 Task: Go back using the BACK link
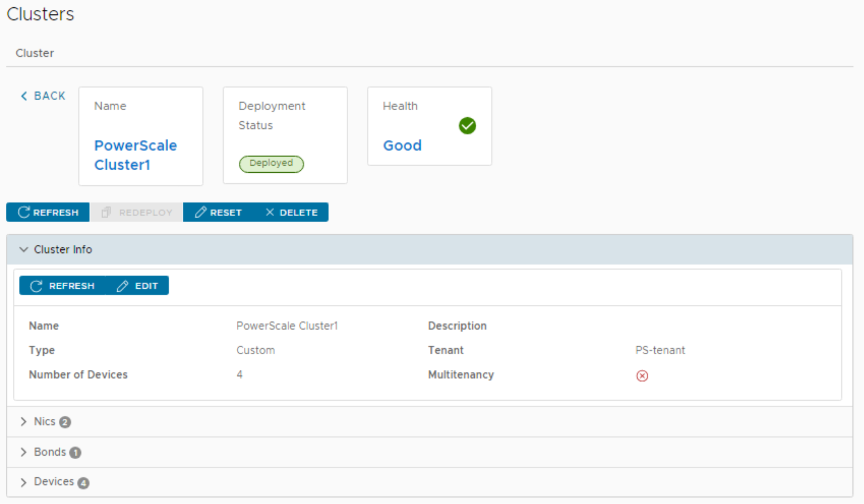43,96
